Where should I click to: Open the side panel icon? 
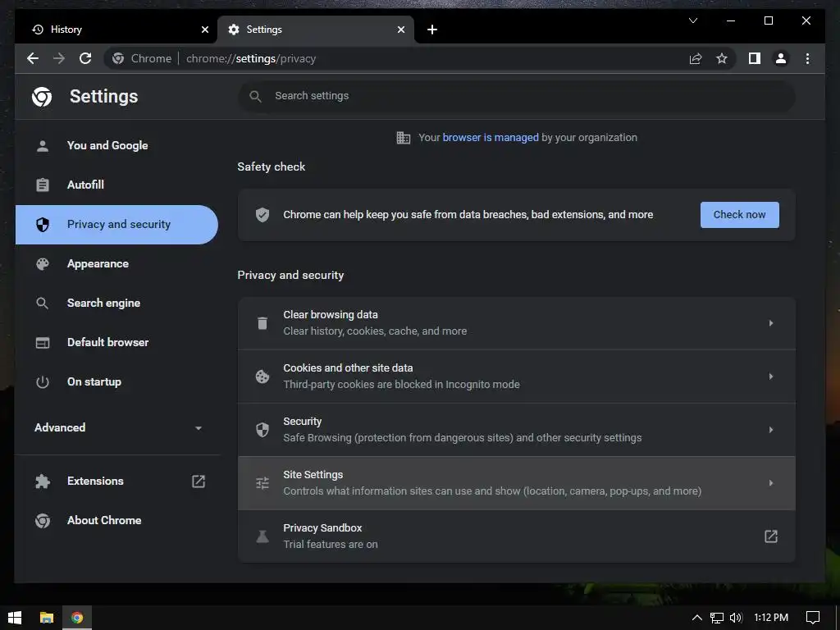click(755, 58)
